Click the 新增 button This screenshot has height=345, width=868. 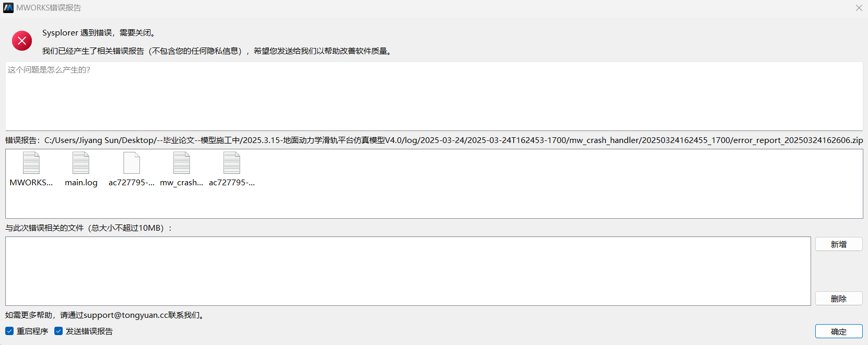click(839, 244)
